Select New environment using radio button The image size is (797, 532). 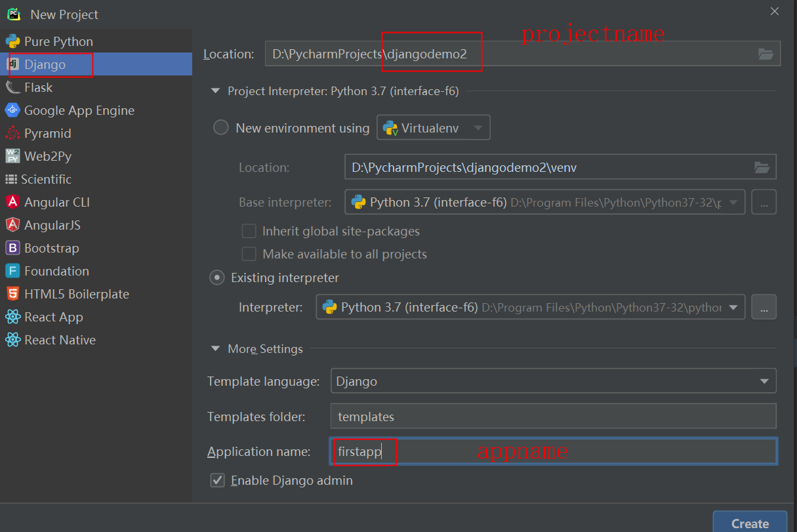tap(221, 127)
